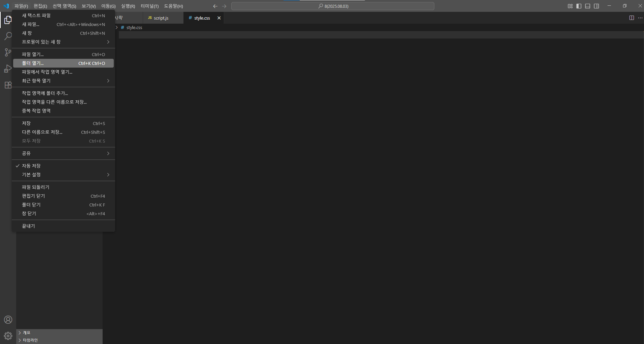This screenshot has width=644, height=344.
Task: Expand 프로필이 있는 새 창 submenu
Action: pos(63,42)
